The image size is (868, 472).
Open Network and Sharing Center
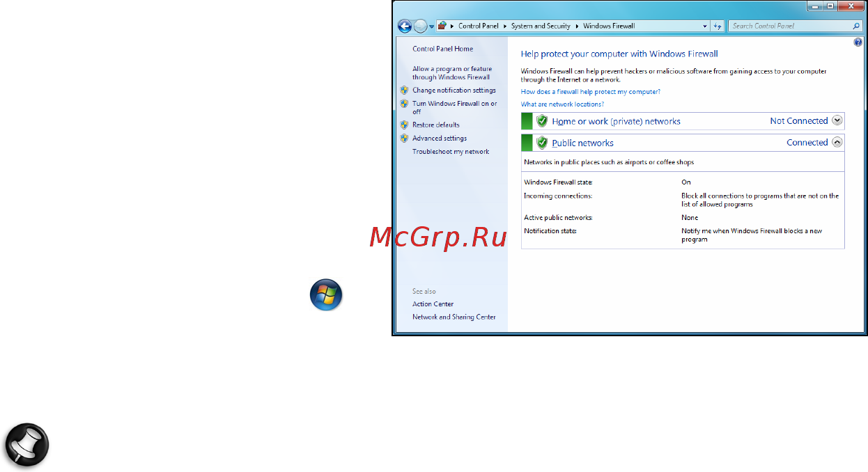[454, 317]
